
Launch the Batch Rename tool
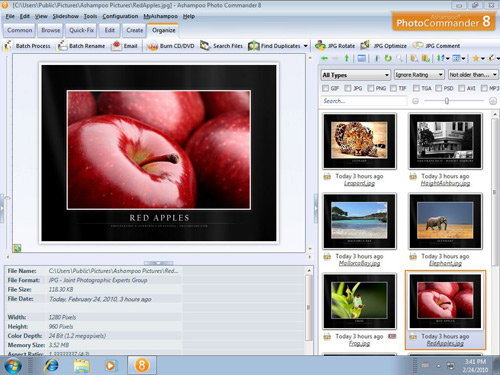coord(81,46)
